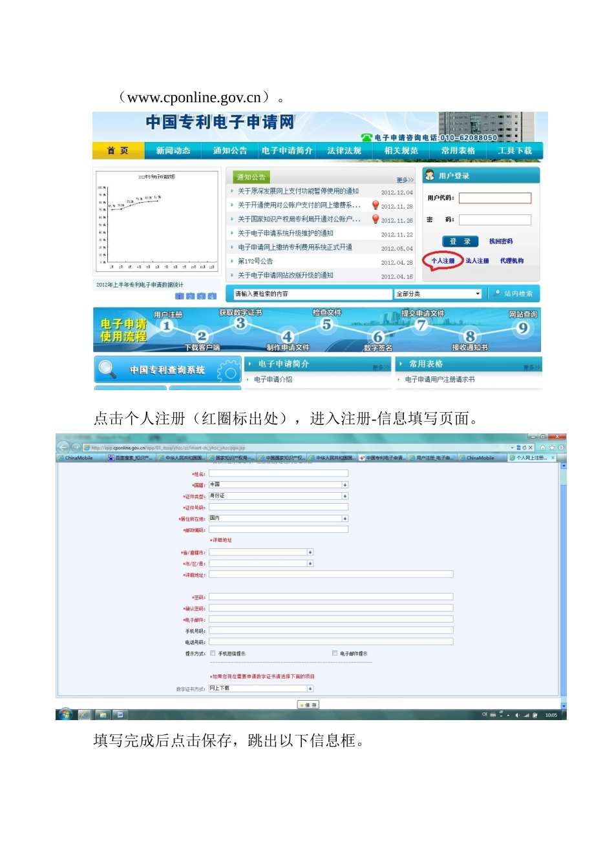Image resolution: width=614 pixels, height=868 pixels.
Task: Expand the 省/直辖市 dropdown
Action: (x=261, y=552)
